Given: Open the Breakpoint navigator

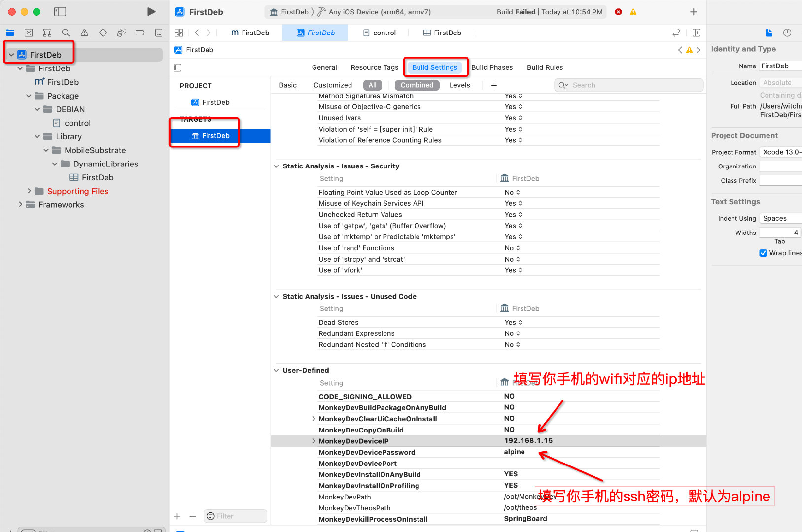Looking at the screenshot, I should (140, 33).
